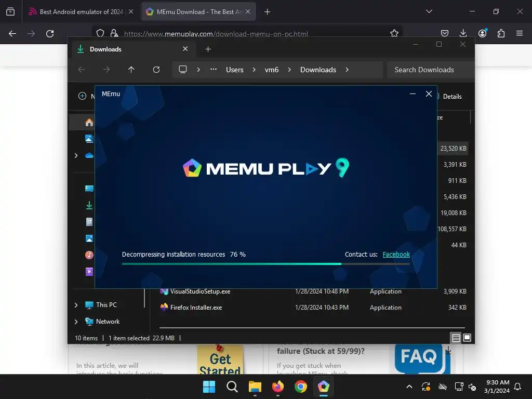
Task: Click the horizontal scrollbar in file list
Action: (x=312, y=328)
